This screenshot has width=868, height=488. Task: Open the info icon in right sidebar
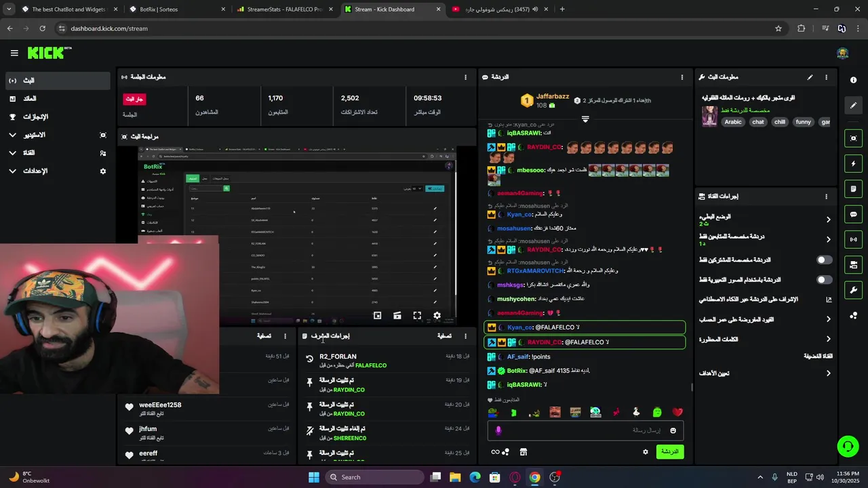click(x=853, y=80)
